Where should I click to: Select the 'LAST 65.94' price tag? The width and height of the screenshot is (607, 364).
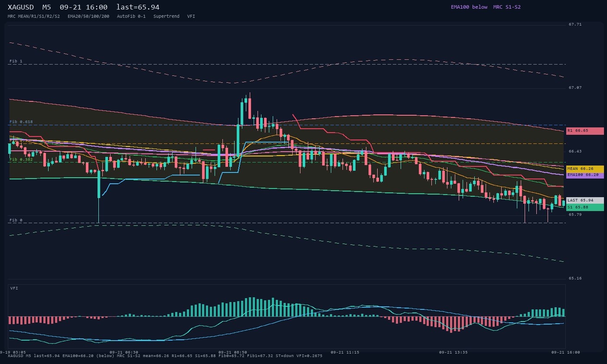[x=585, y=201]
